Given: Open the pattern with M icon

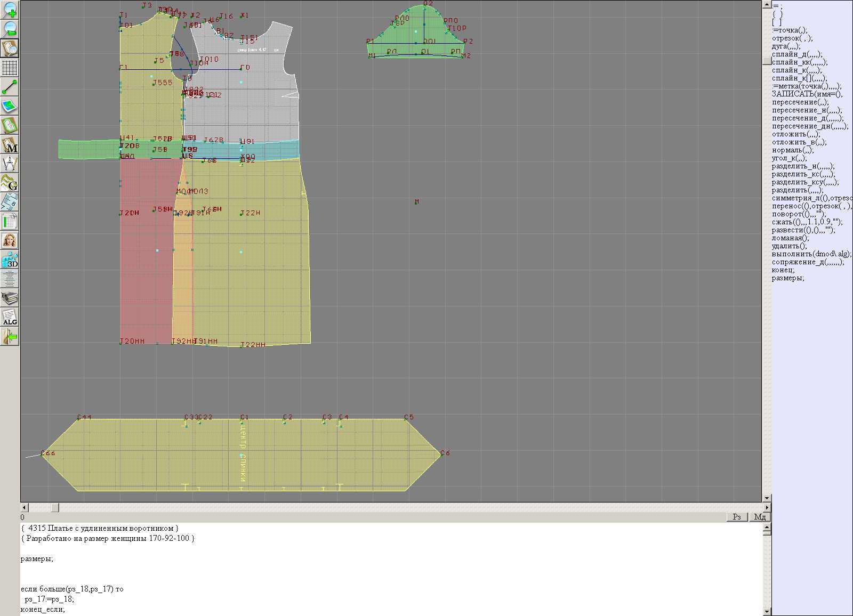Looking at the screenshot, I should [10, 145].
